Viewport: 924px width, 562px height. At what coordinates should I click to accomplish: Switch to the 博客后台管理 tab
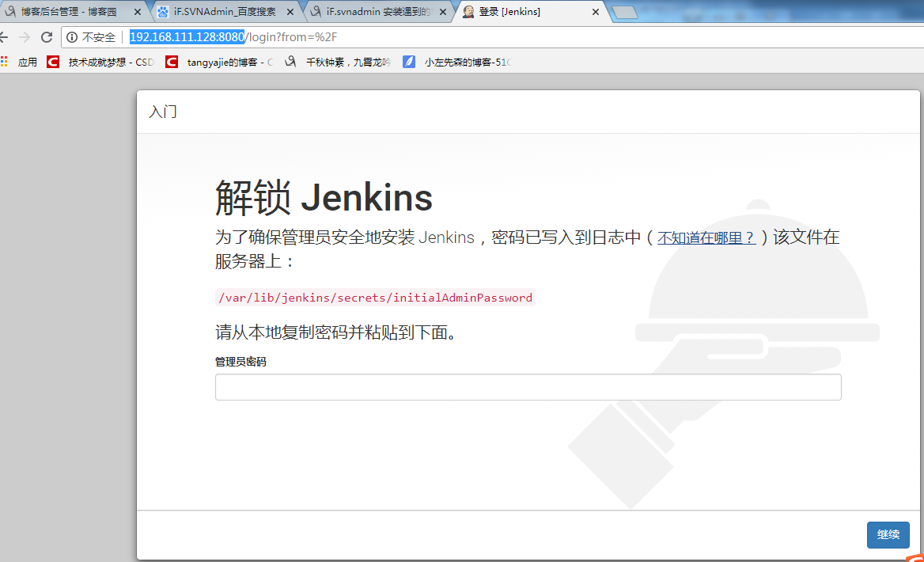pyautogui.click(x=68, y=12)
